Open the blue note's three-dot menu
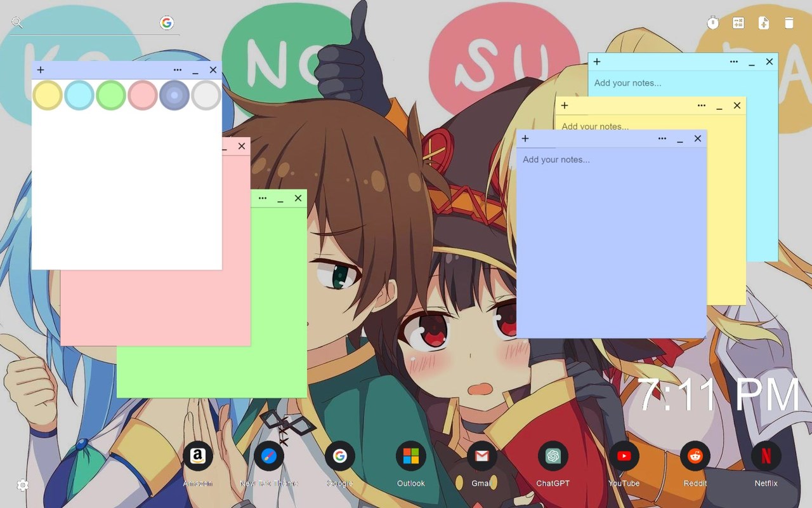Viewport: 812px width, 508px height. [662, 138]
